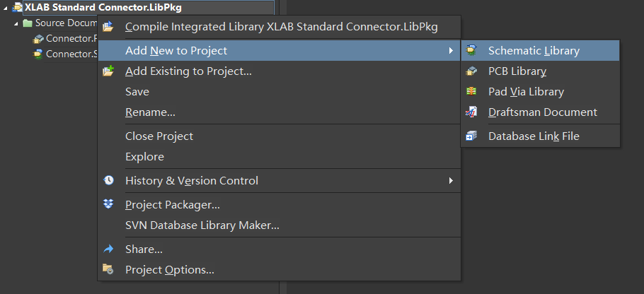This screenshot has width=644, height=294.
Task: Click the Schematic Library icon in submenu
Action: click(x=472, y=51)
